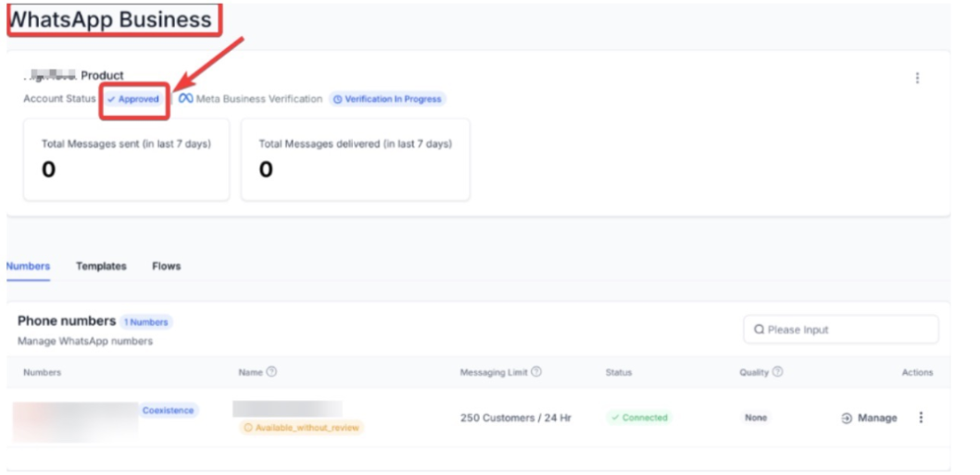Switch to the Numbers tab
The width and height of the screenshot is (980, 475).
click(x=28, y=266)
